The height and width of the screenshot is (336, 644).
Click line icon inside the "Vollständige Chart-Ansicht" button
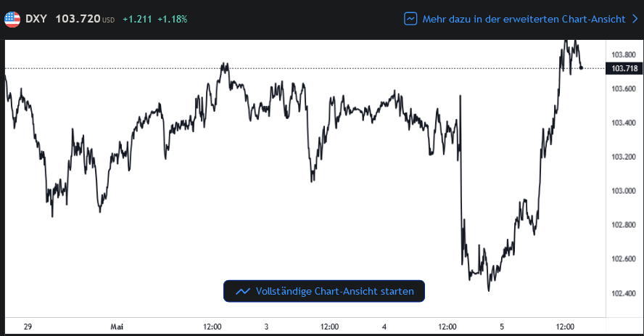pos(243,291)
